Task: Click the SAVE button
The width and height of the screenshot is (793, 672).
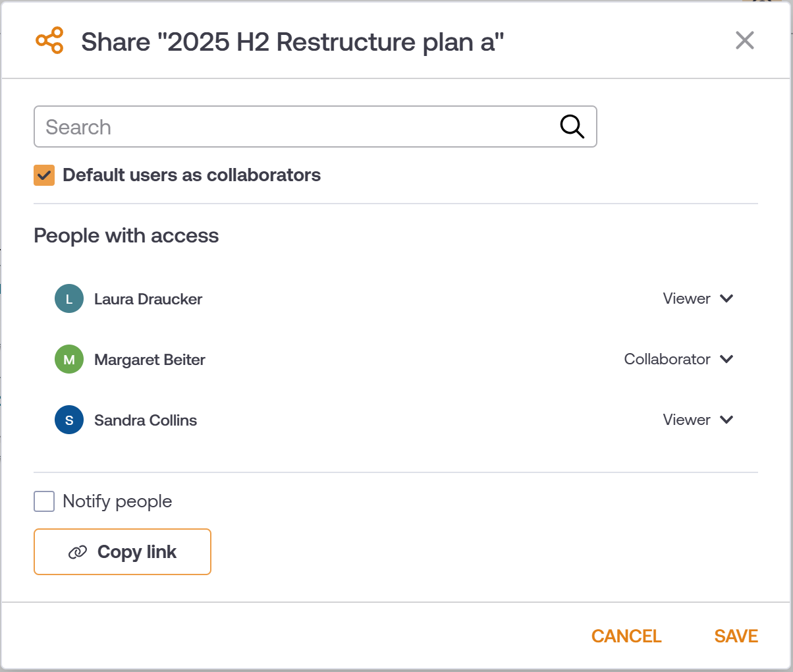Action: pos(736,636)
